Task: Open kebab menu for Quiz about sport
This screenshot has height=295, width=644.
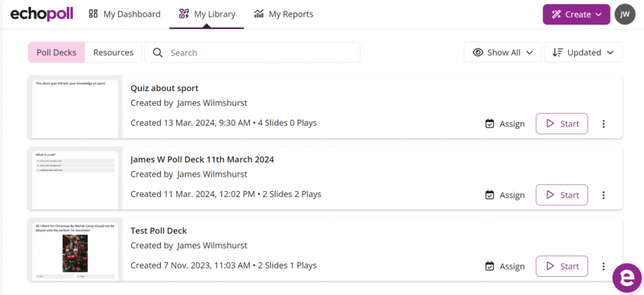Action: point(603,124)
